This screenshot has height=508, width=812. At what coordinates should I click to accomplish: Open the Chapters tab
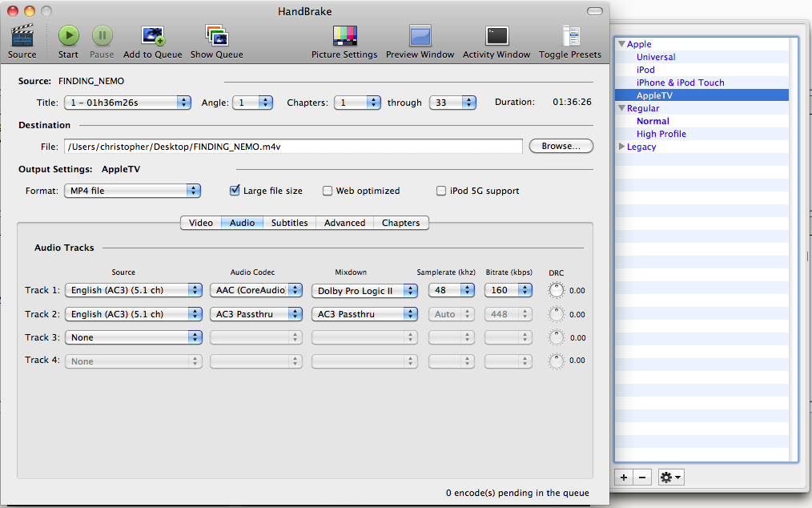tap(401, 223)
